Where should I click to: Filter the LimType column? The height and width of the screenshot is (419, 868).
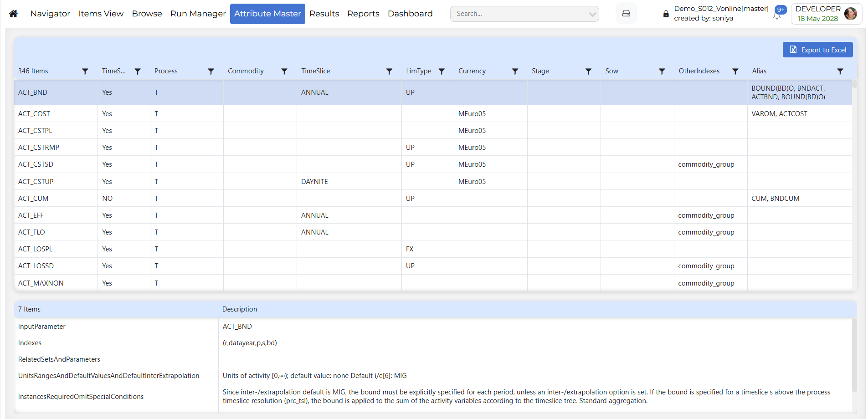point(442,72)
